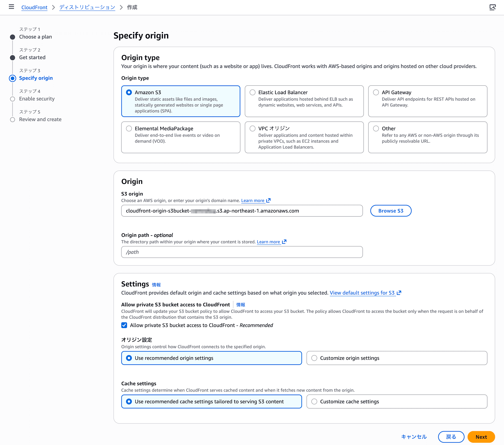504x445 pixels.
Task: Open external icon beside S3 origin Learn more
Action: click(x=268, y=200)
